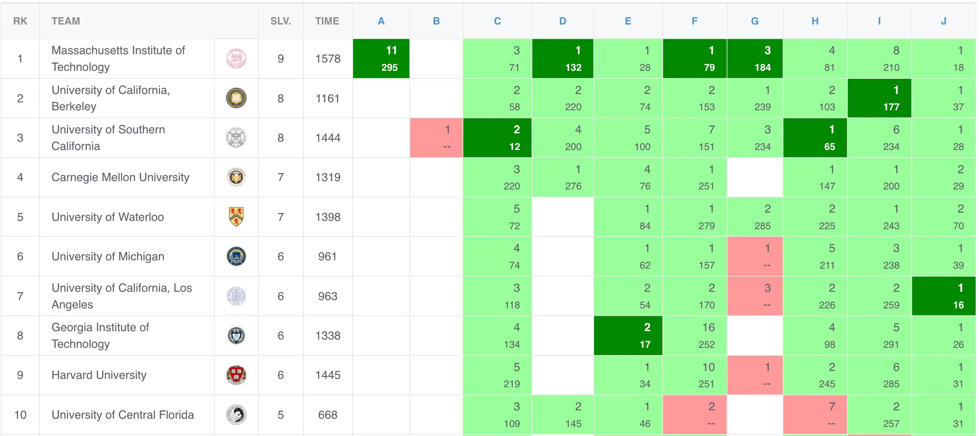This screenshot has height=436, width=980.
Task: Click MIT's problem A cell showing 11 / 295
Action: pos(381,58)
